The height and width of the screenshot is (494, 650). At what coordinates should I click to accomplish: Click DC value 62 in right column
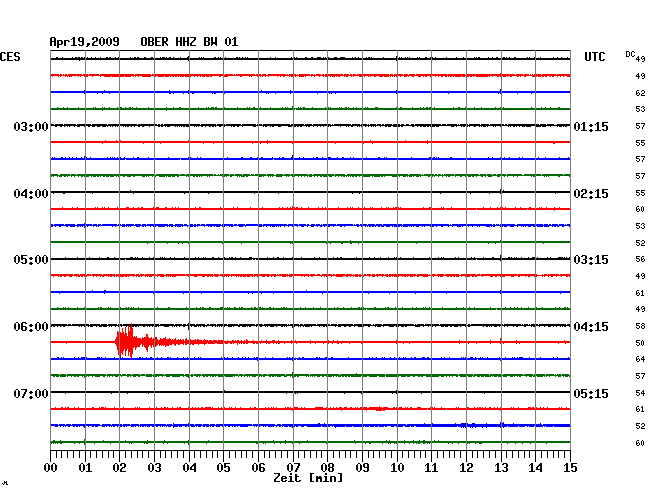(x=640, y=93)
